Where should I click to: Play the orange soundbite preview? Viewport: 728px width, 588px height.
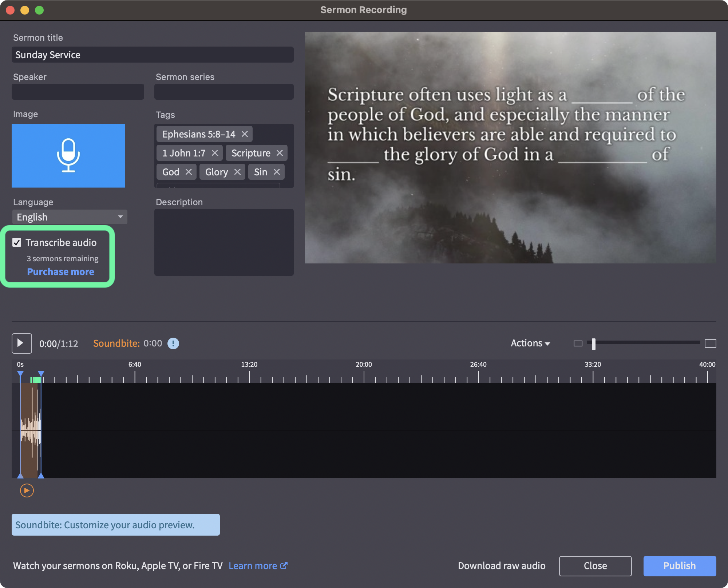(27, 490)
